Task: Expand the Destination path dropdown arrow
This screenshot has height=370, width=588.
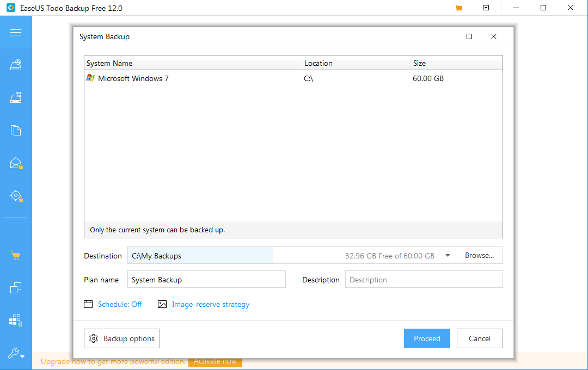Action: click(x=448, y=256)
